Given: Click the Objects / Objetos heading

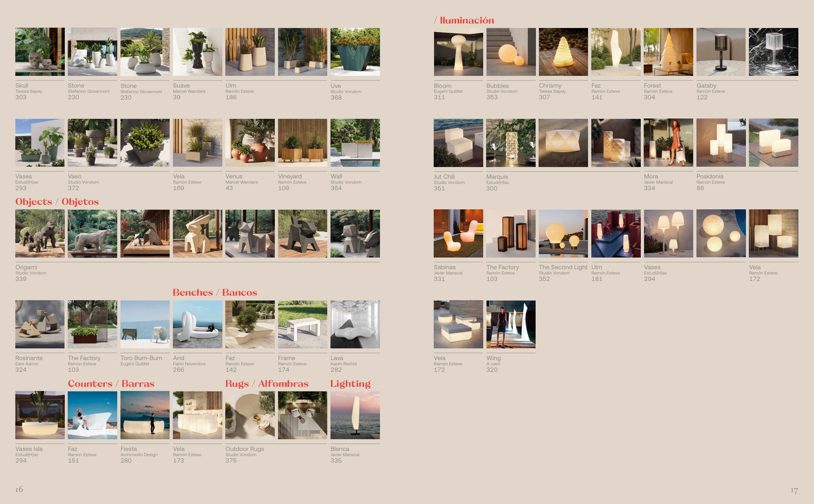Looking at the screenshot, I should (x=57, y=202).
